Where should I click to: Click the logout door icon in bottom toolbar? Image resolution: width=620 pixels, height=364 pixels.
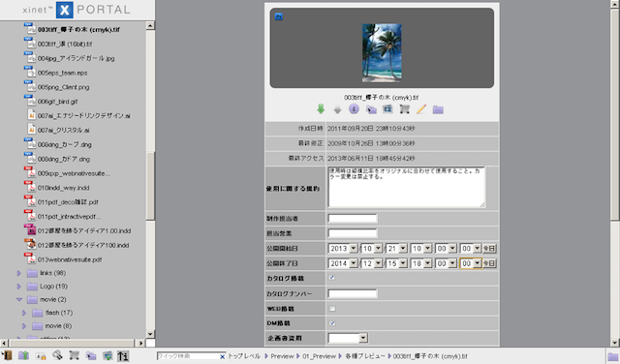click(x=7, y=355)
